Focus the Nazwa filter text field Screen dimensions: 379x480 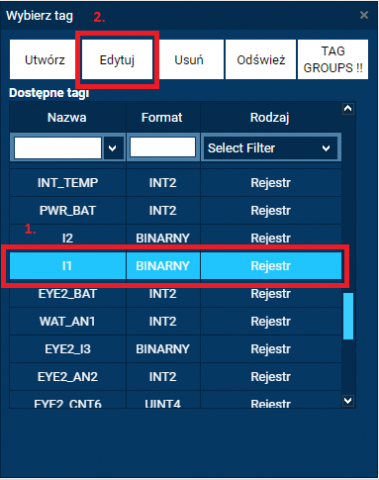[58, 148]
